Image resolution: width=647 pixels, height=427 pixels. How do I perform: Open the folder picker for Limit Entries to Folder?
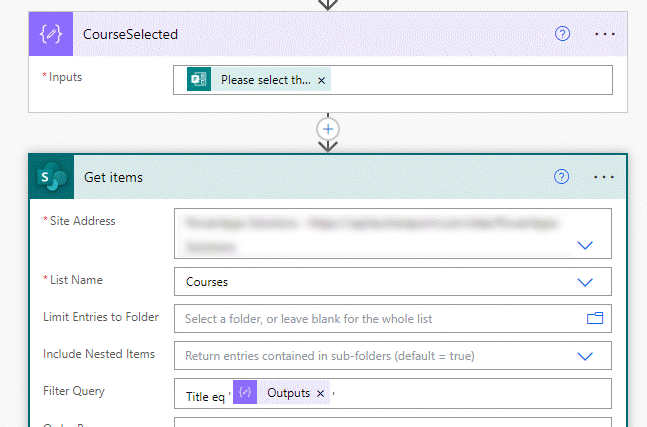[x=595, y=318]
